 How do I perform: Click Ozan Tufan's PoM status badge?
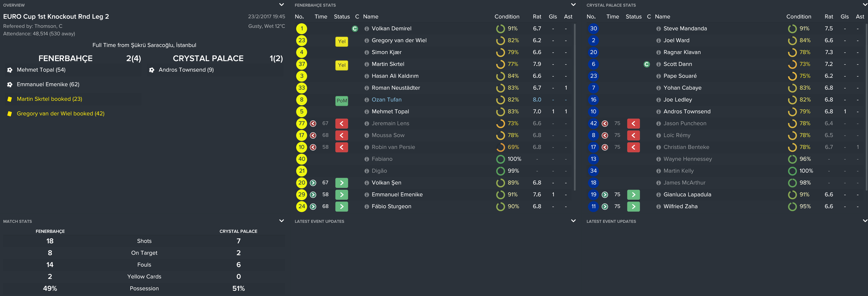point(341,101)
